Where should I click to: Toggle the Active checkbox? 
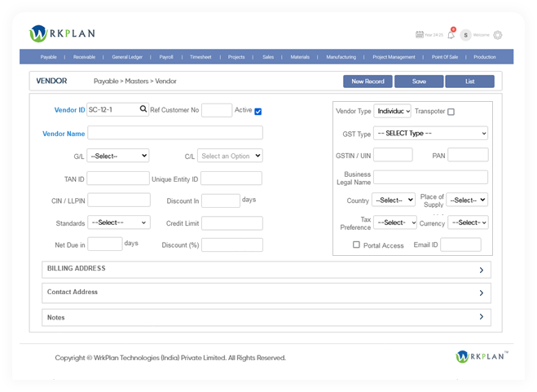[x=258, y=112]
